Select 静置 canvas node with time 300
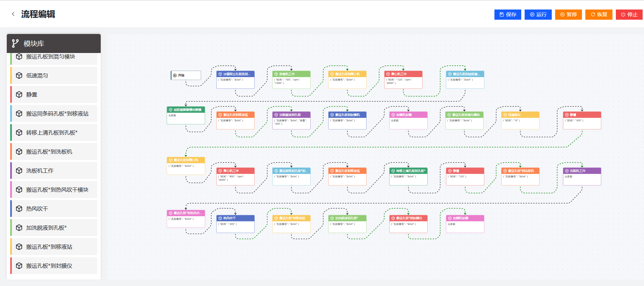Screen dimensions: 644x286 point(582,120)
